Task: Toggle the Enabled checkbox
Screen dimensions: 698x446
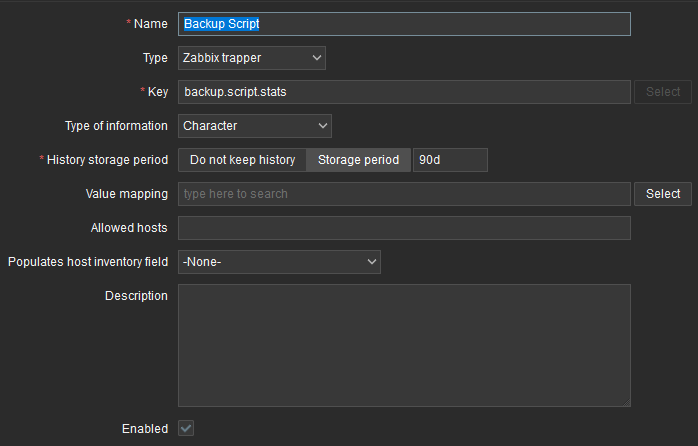Action: click(186, 428)
